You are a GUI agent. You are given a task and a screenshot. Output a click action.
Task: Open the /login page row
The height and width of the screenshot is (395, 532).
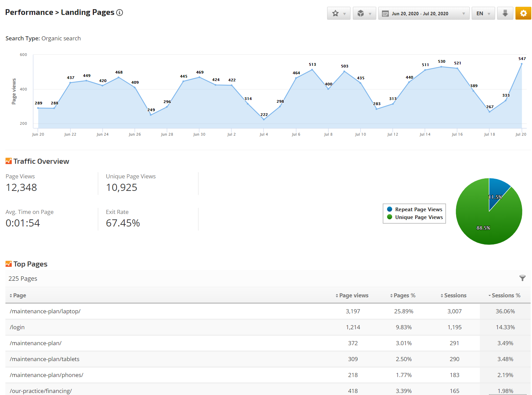[x=17, y=327]
